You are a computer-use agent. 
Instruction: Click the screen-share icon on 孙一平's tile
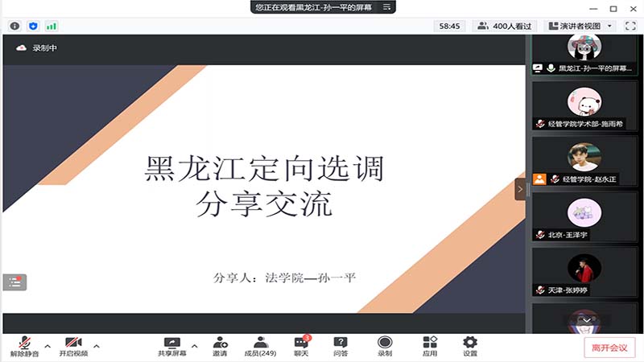pos(538,68)
